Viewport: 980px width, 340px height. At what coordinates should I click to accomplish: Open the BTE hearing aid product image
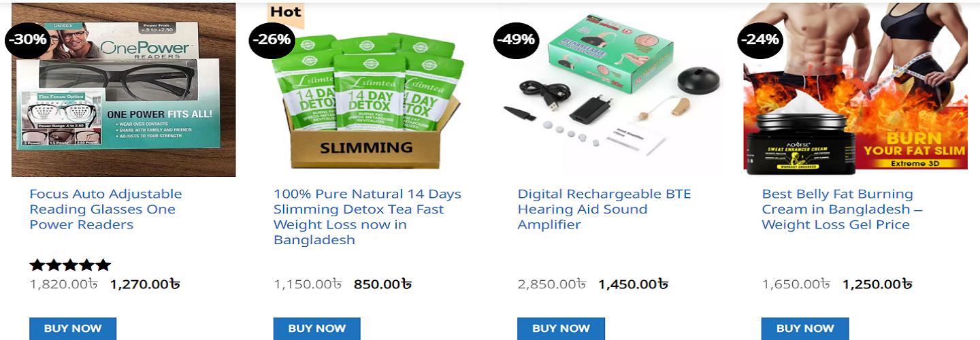(x=612, y=95)
